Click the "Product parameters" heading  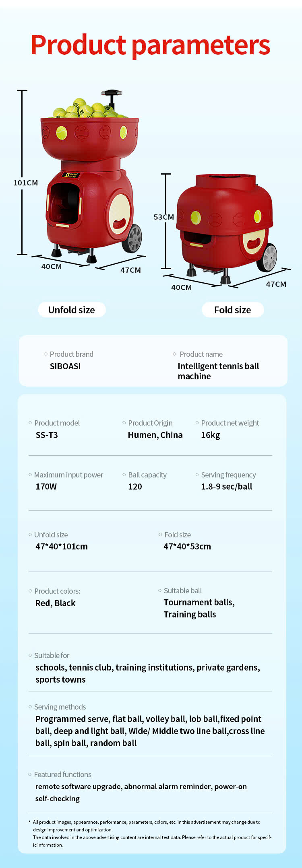[x=151, y=45]
